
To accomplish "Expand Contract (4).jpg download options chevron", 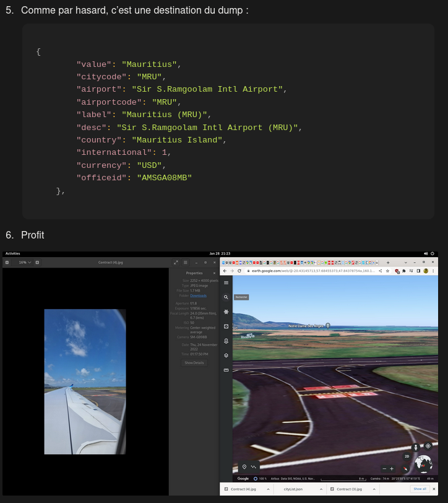I will coord(267,489).
